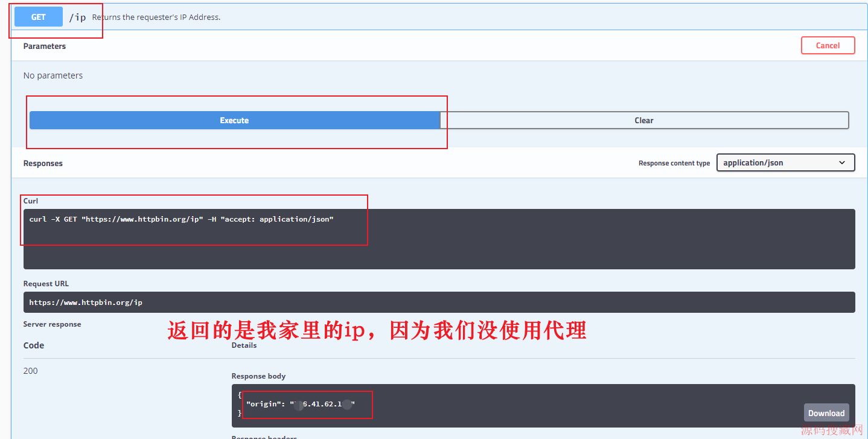Image resolution: width=868 pixels, height=439 pixels.
Task: Click the Parameters section heading
Action: click(x=45, y=46)
